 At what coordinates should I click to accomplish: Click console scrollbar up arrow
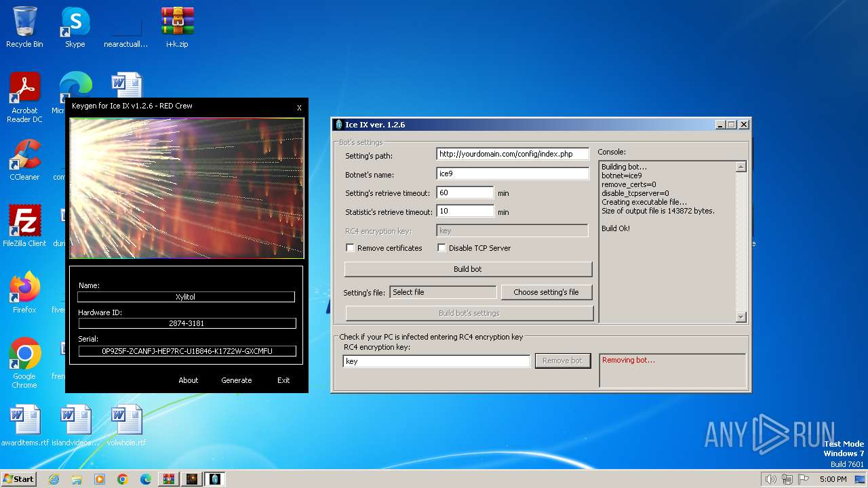click(741, 167)
